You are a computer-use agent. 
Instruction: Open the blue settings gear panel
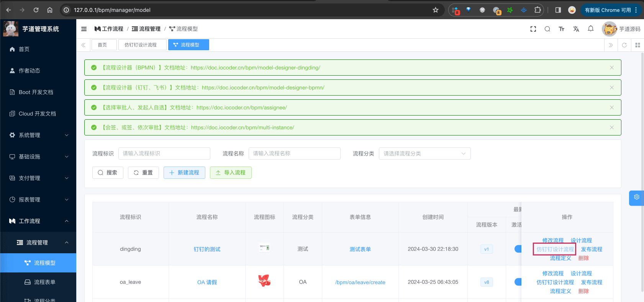636,197
